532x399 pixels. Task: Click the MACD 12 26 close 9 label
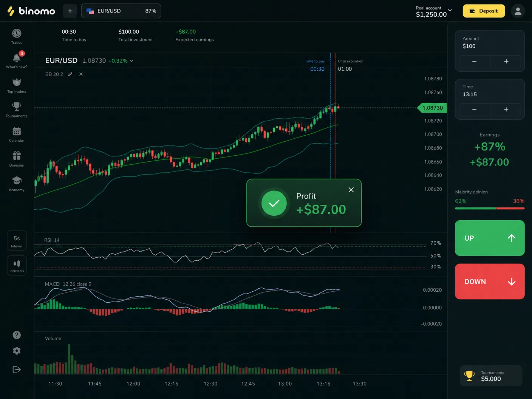pyautogui.click(x=68, y=284)
